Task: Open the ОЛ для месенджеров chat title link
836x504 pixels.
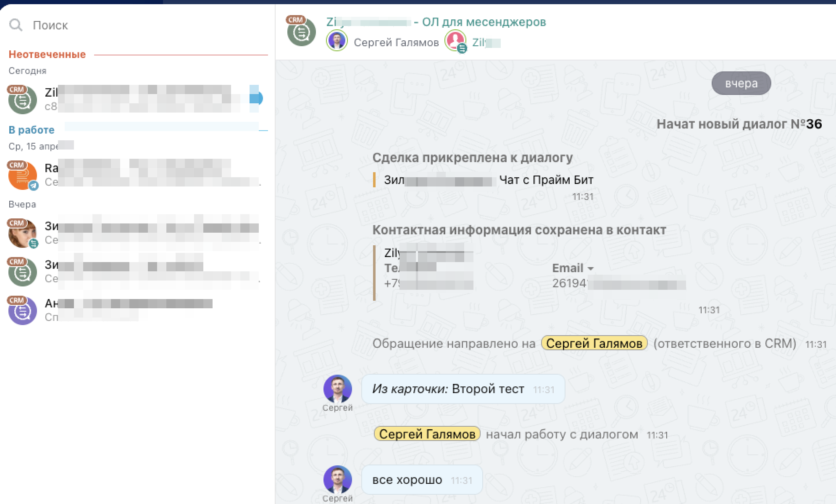Action: 483,22
